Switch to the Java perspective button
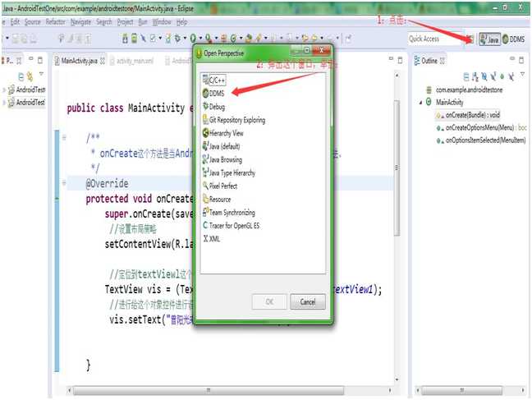Image resolution: width=532 pixels, height=400 pixels. click(489, 39)
